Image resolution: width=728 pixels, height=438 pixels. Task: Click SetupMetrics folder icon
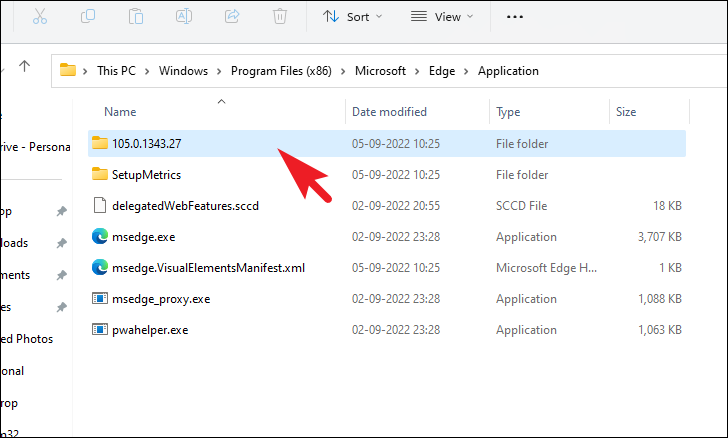(99, 174)
